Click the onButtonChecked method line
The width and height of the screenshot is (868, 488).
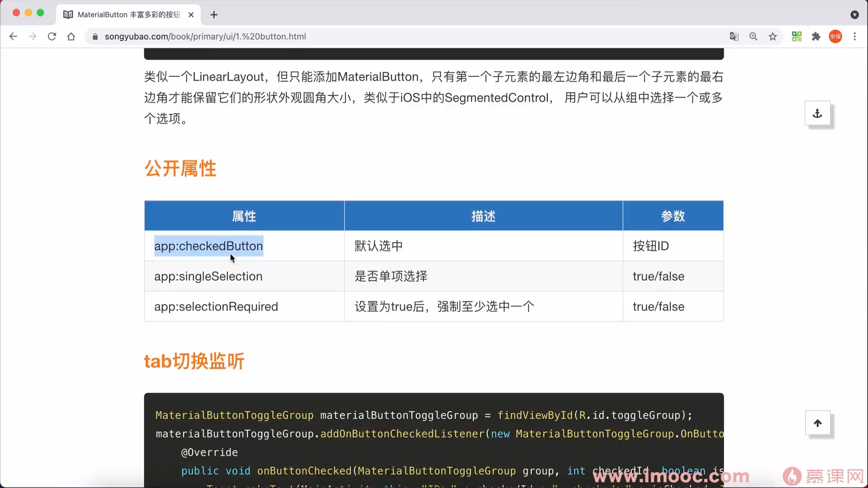pos(452,471)
